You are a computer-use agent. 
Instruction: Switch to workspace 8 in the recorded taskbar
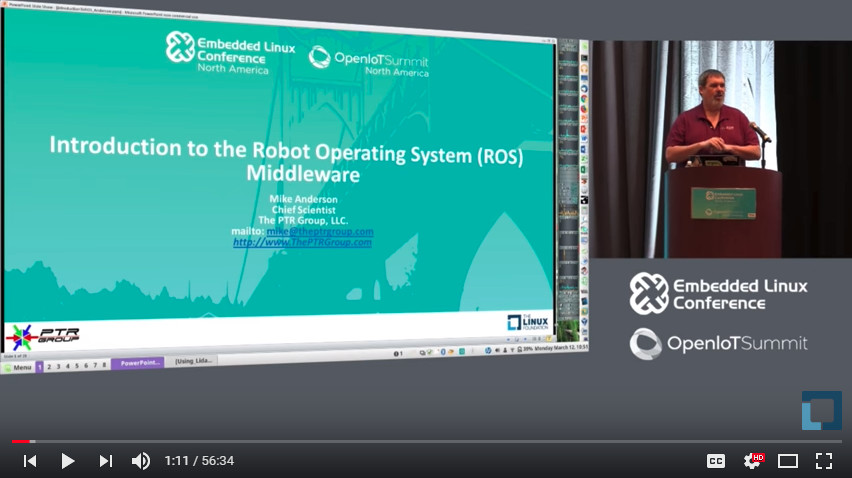click(x=104, y=365)
